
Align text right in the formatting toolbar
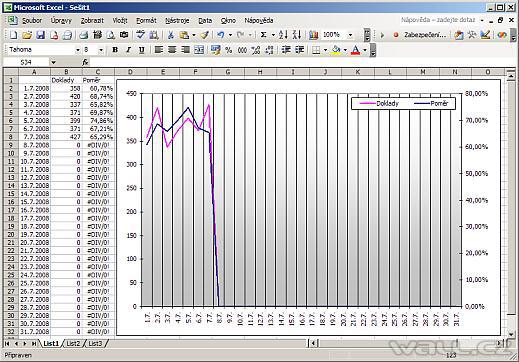(x=185, y=50)
